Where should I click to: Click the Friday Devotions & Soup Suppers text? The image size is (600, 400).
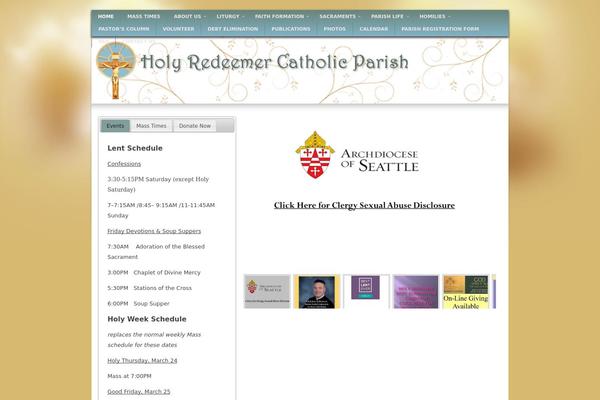[154, 231]
